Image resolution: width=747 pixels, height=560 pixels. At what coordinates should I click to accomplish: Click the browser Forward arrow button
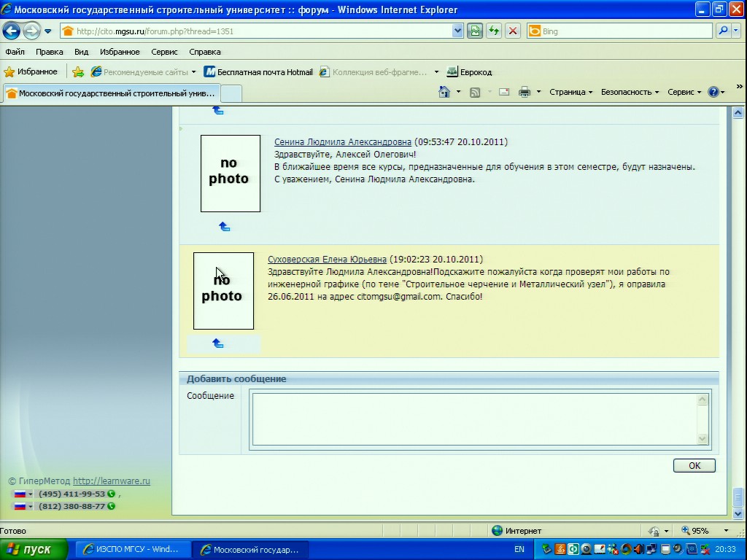pos(31,31)
